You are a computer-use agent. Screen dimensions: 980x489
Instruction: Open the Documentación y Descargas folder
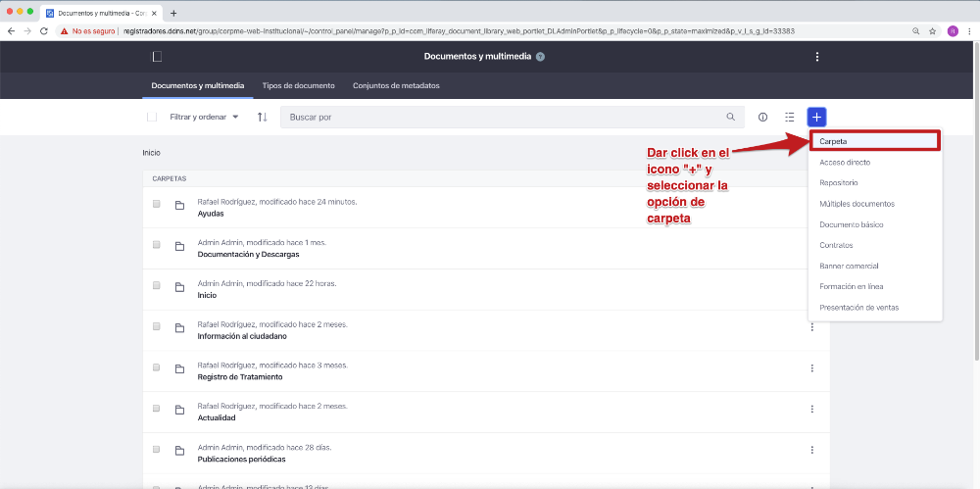(248, 254)
